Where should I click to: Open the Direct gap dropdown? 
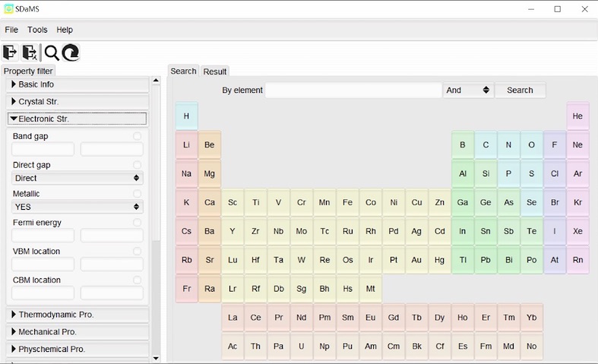[78, 178]
